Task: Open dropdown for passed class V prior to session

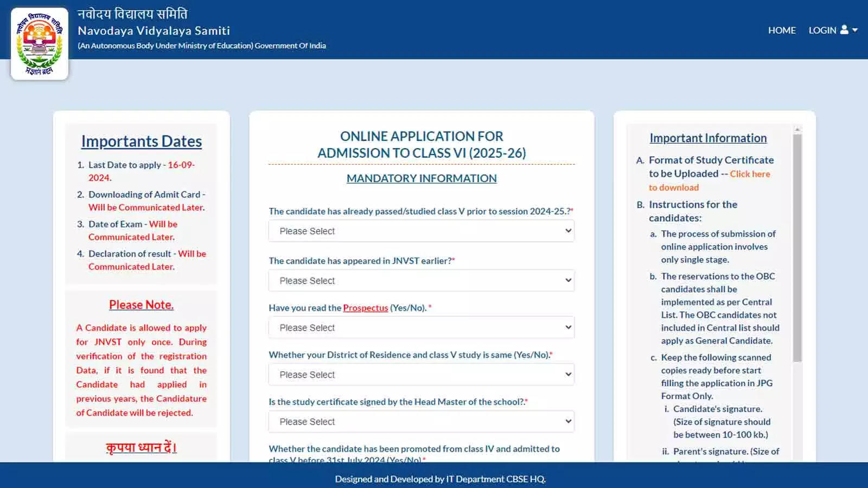Action: [422, 231]
